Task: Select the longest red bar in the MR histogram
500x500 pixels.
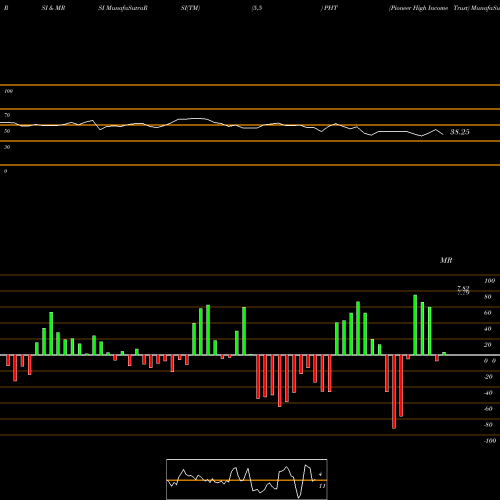Action: 394,392
